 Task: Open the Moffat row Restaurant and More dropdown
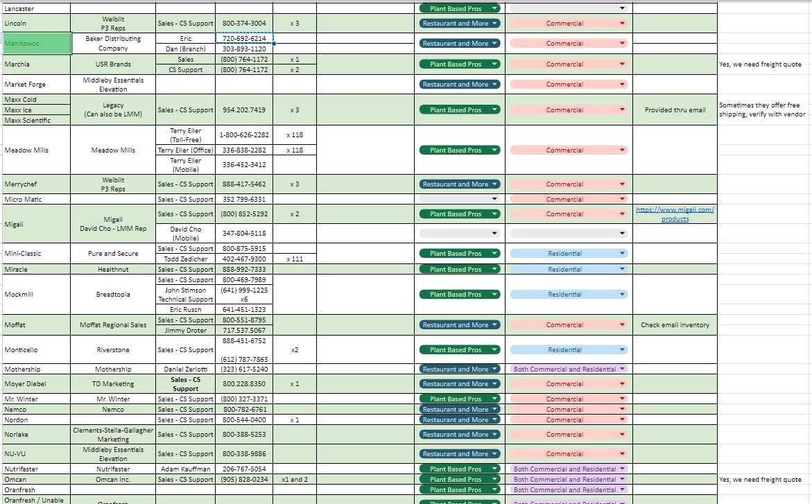point(459,324)
